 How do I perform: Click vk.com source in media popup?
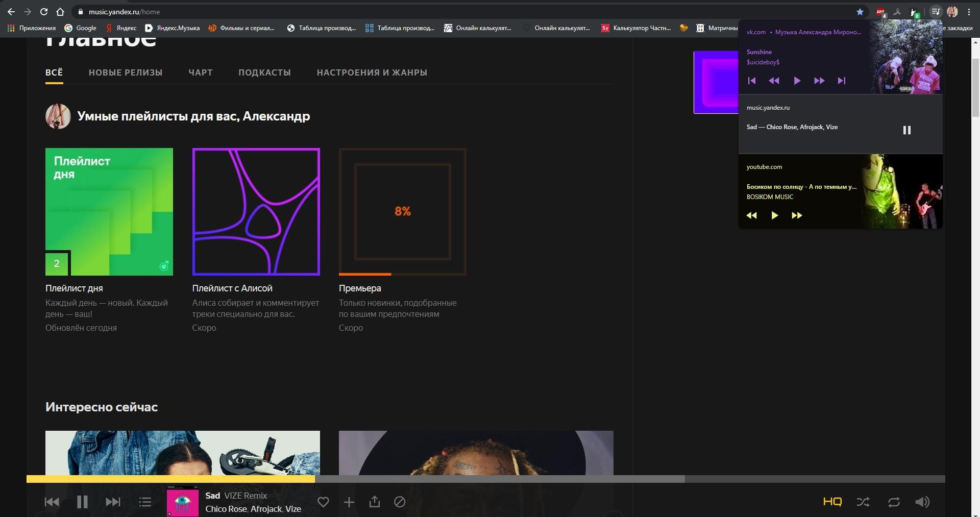click(x=756, y=32)
